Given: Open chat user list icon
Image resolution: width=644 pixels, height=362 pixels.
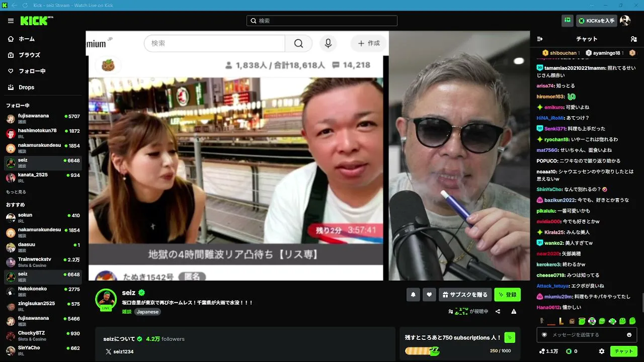Looking at the screenshot, I should [633, 39].
